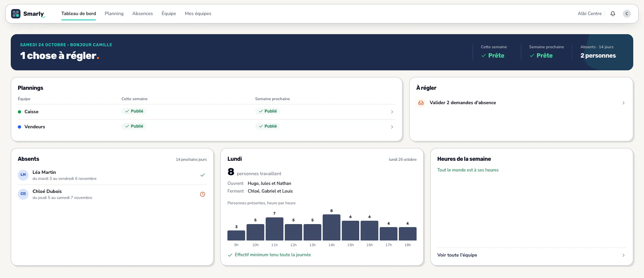Click Léa Martin's approved checkmark icon

203,175
